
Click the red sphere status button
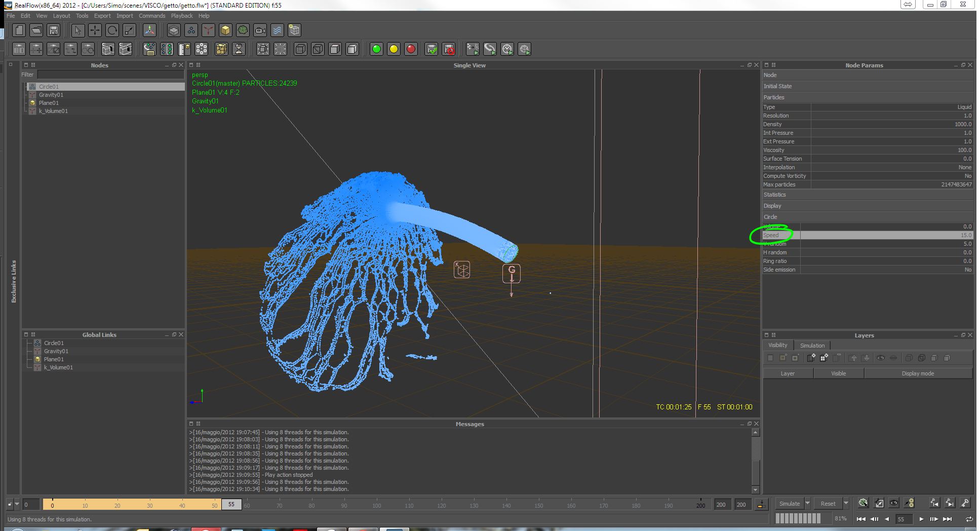click(411, 49)
